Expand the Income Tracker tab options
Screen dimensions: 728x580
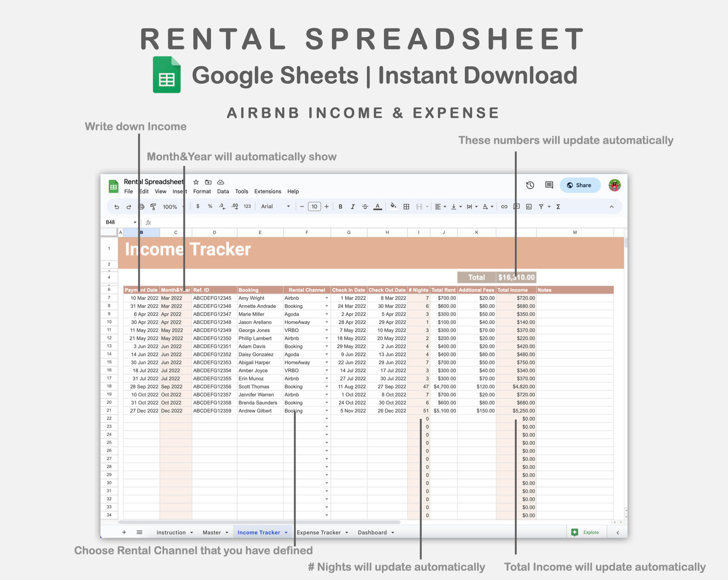(286, 532)
